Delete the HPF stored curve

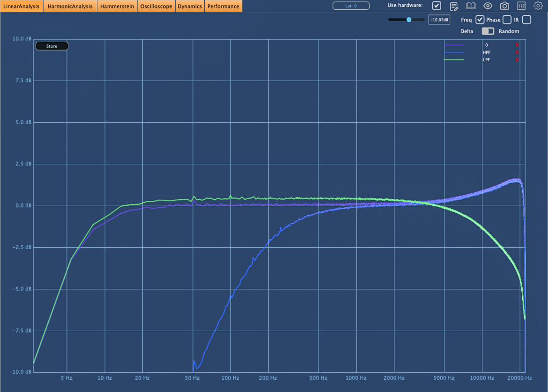pyautogui.click(x=517, y=52)
